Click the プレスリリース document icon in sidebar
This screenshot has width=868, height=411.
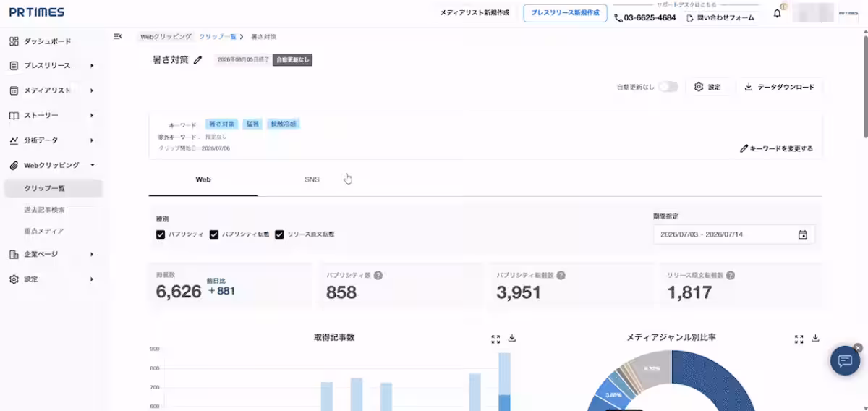(x=14, y=66)
